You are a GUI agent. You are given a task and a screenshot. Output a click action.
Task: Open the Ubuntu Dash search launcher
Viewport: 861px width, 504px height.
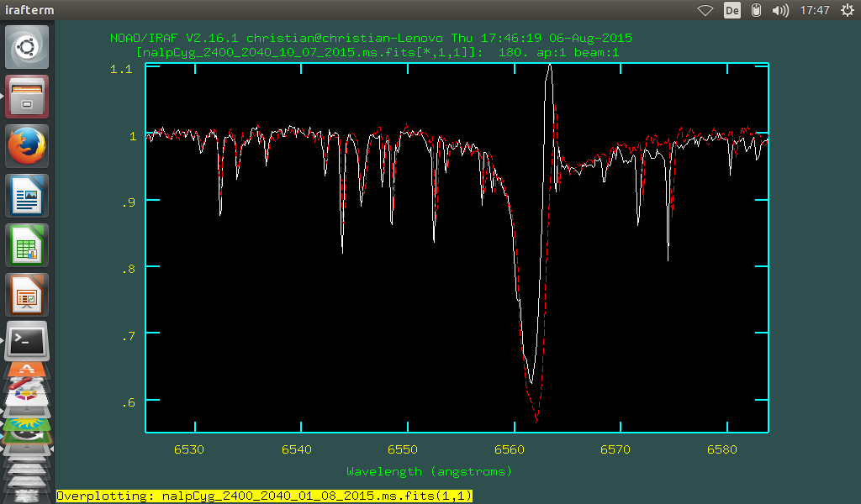28,48
